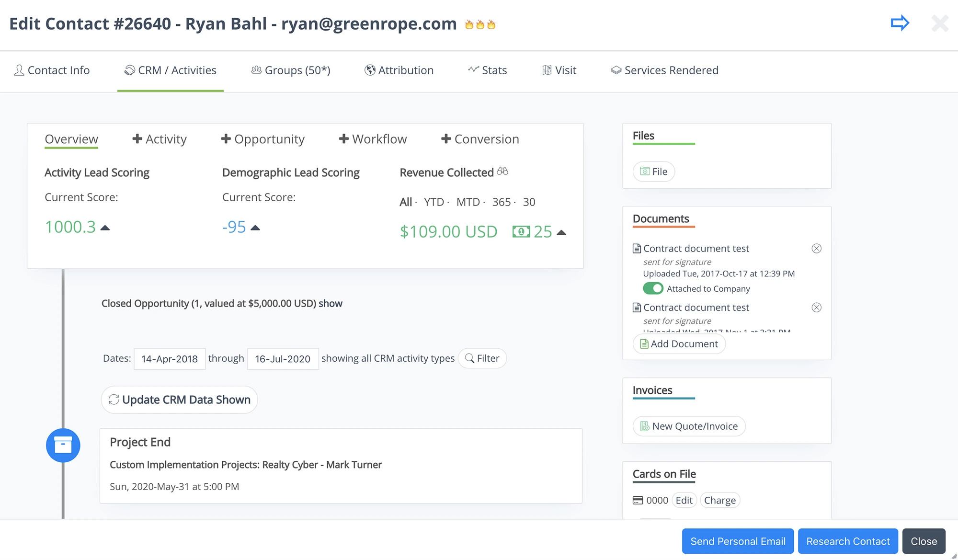Add a new Workflow
The width and height of the screenshot is (958, 560).
click(x=373, y=139)
